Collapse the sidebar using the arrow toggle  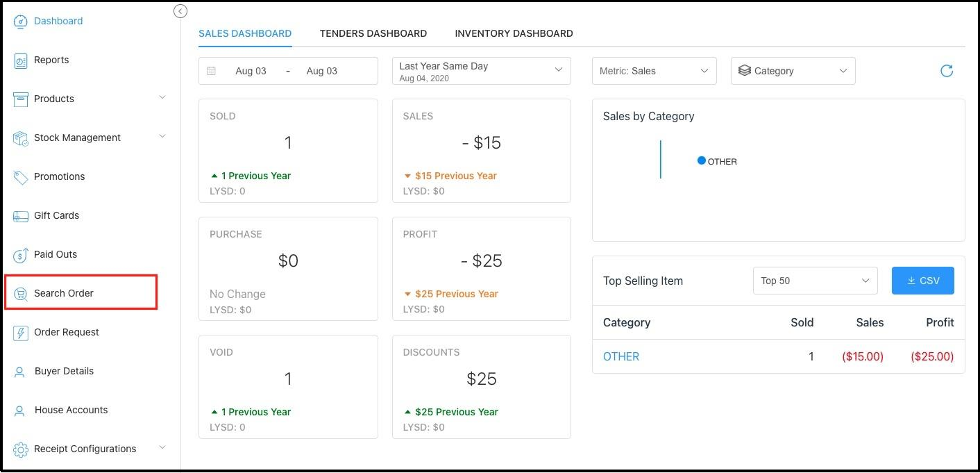point(180,11)
